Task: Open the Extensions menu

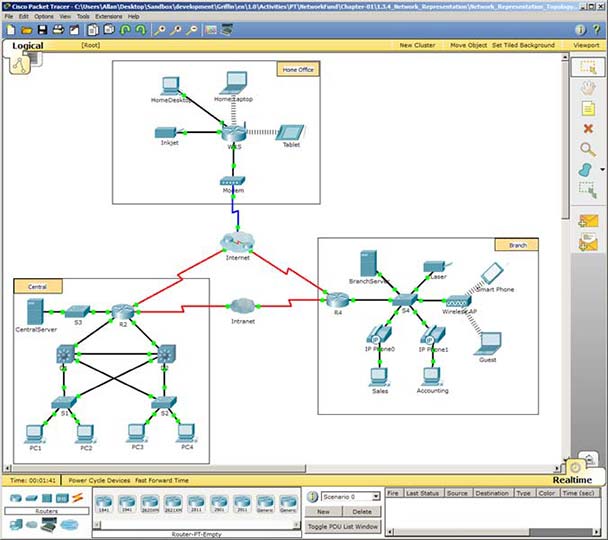Action: 108,17
